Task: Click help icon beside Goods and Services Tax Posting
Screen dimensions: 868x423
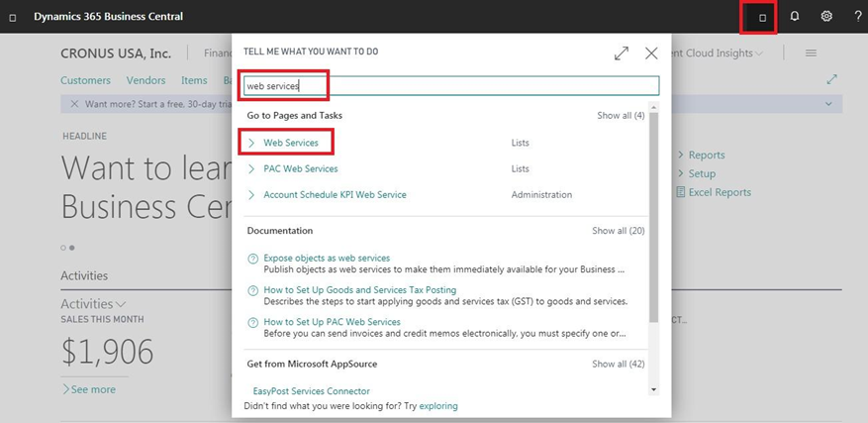Action: pos(253,290)
